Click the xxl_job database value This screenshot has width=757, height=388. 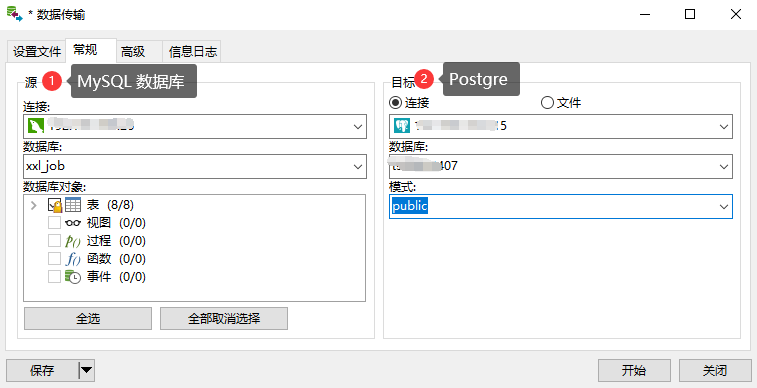pyautogui.click(x=45, y=166)
